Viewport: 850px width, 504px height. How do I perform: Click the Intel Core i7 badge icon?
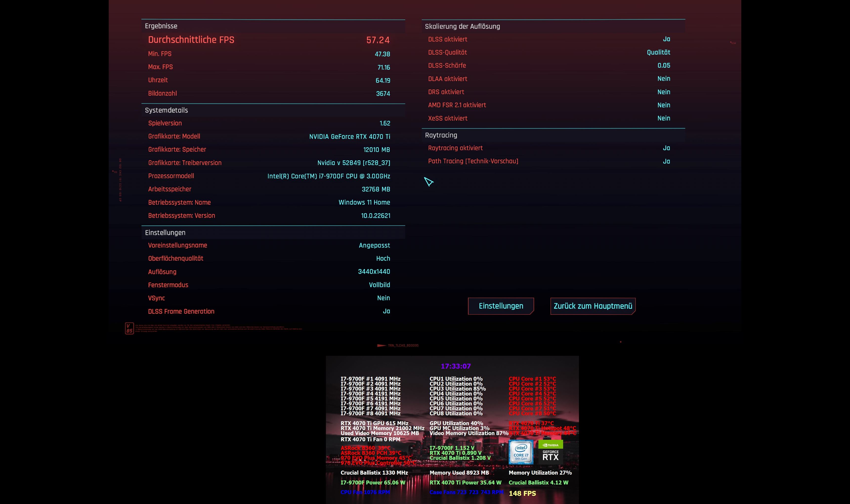(521, 452)
